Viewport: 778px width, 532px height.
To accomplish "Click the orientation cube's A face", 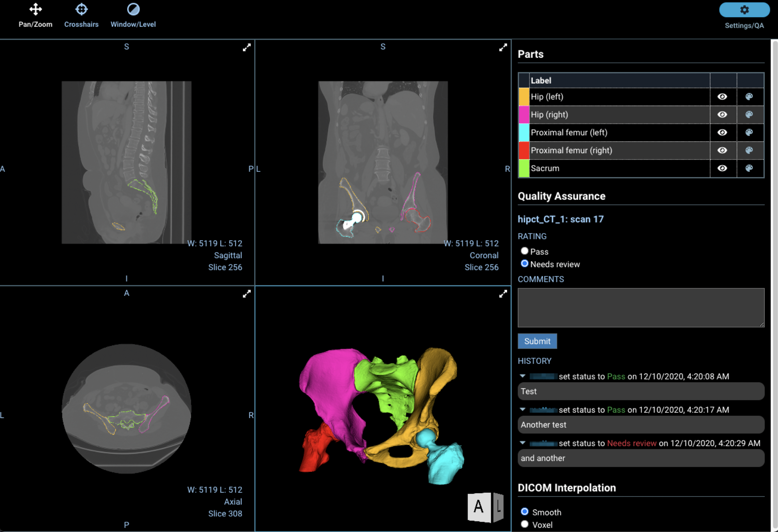I will 479,507.
